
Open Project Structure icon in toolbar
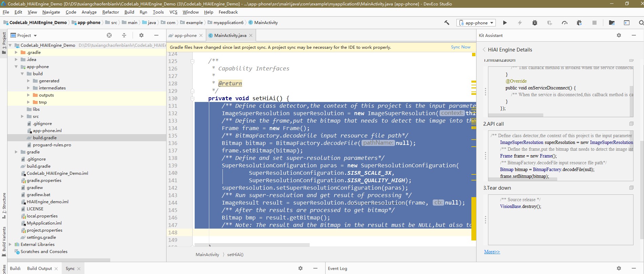pyautogui.click(x=612, y=23)
